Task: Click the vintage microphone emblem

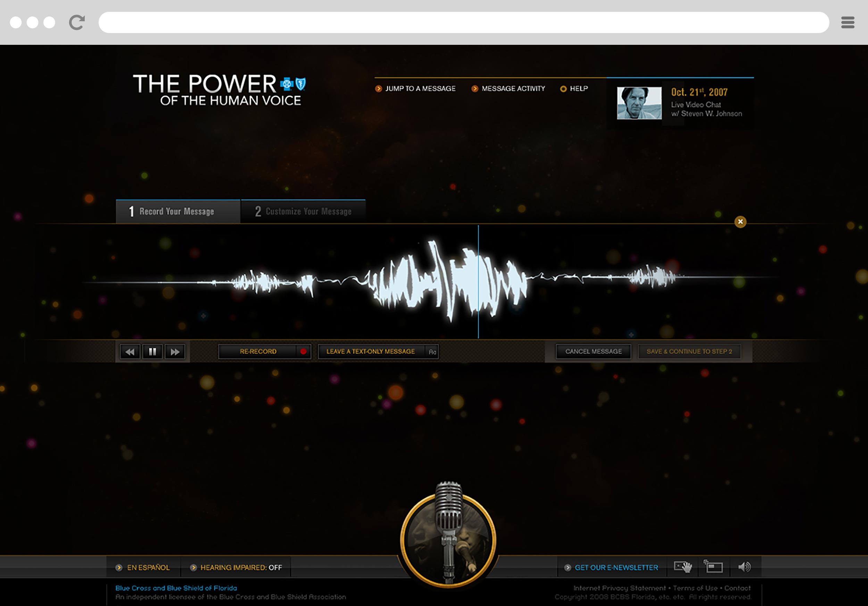Action: 448,537
